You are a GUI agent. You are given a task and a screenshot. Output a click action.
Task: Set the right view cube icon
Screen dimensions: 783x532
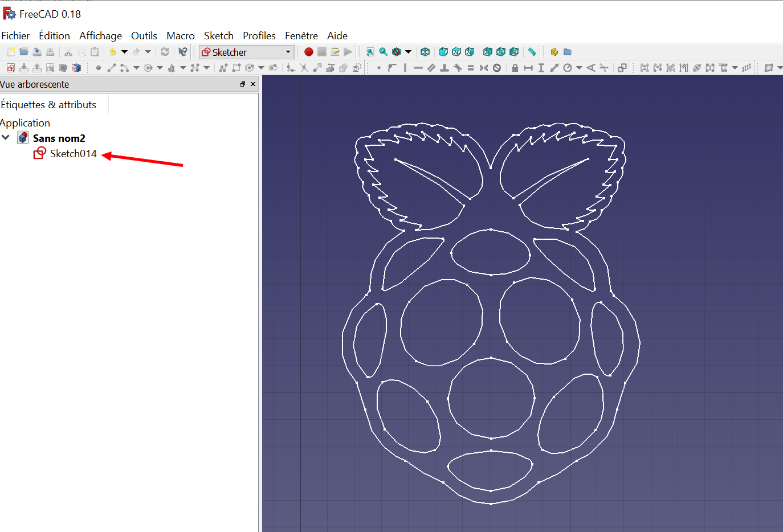(x=470, y=52)
